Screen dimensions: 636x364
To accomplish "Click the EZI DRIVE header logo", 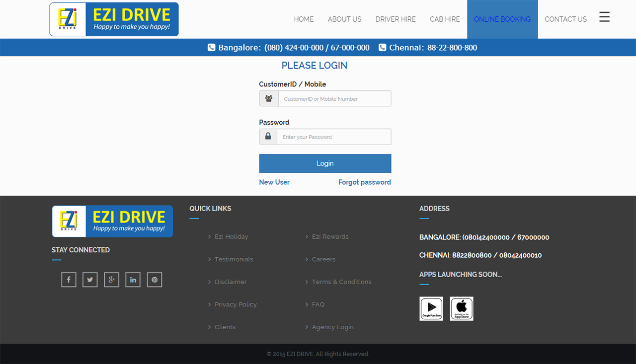I will [x=114, y=19].
